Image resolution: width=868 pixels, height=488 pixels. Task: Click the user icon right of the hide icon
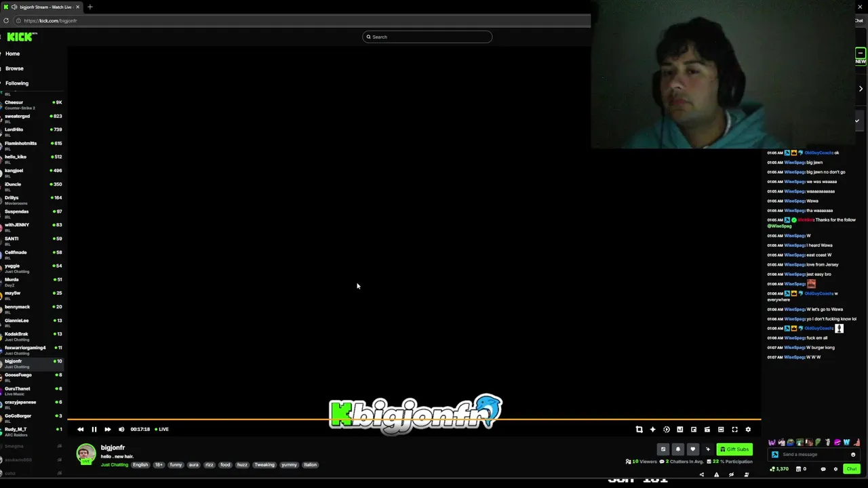[747, 474]
